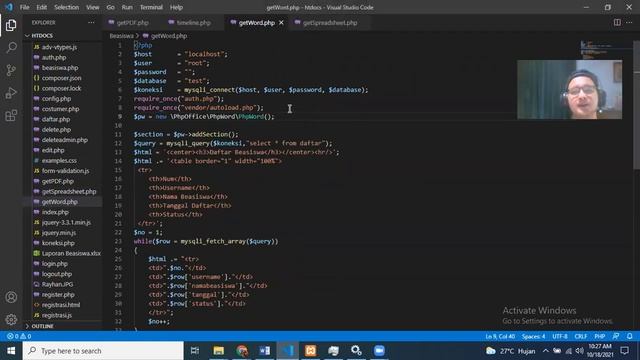Open the Terminal menu
Viewport: 640px width, 360px height.
click(x=151, y=7)
